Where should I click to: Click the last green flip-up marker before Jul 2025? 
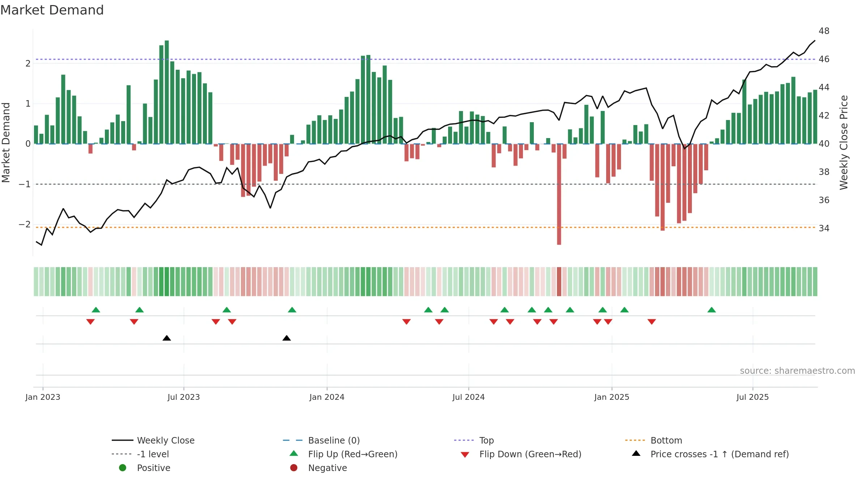pyautogui.click(x=711, y=310)
